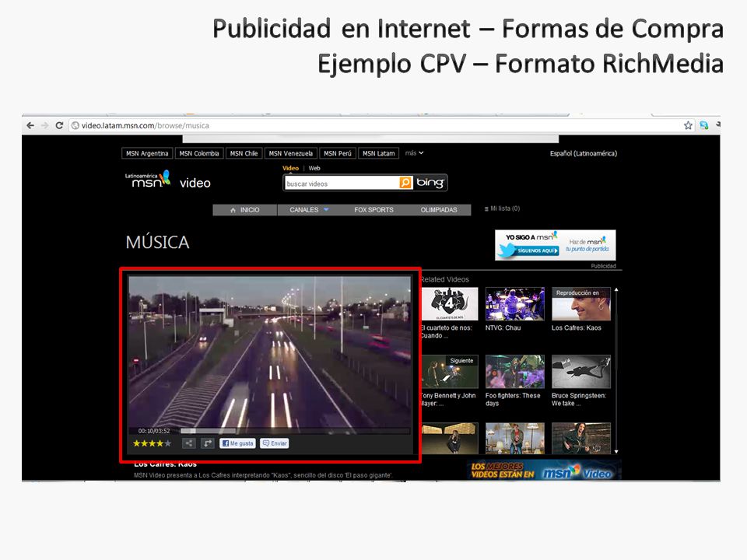
Task: Open the MSN Chile link
Action: 244,153
